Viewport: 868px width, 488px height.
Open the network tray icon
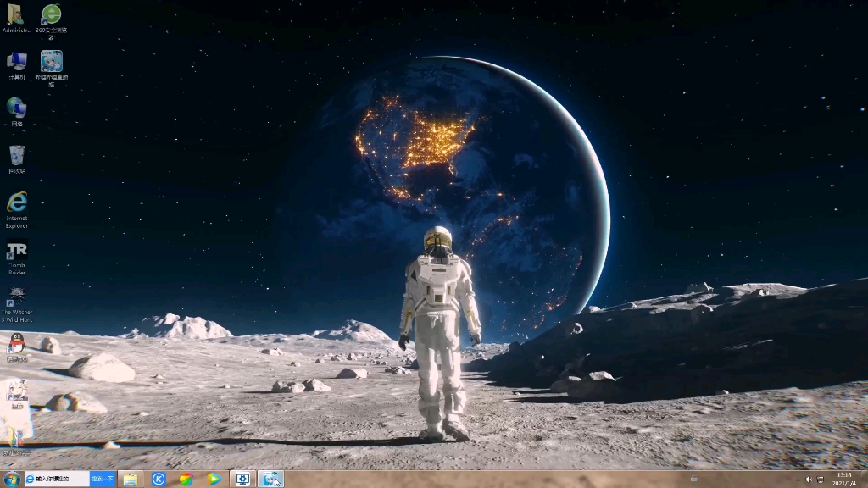tap(821, 480)
